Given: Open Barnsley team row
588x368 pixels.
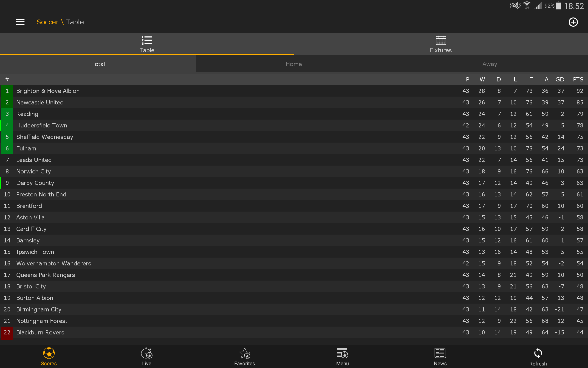Looking at the screenshot, I should [x=294, y=240].
